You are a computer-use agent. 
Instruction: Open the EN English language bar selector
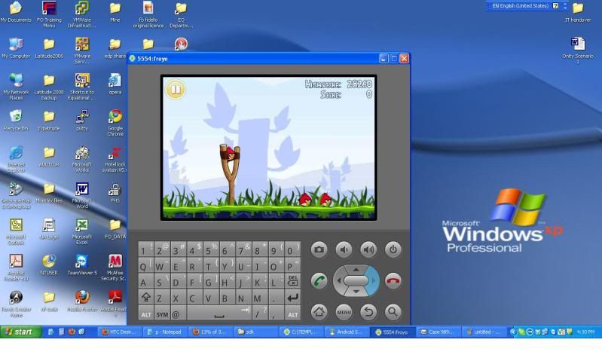pos(520,5)
